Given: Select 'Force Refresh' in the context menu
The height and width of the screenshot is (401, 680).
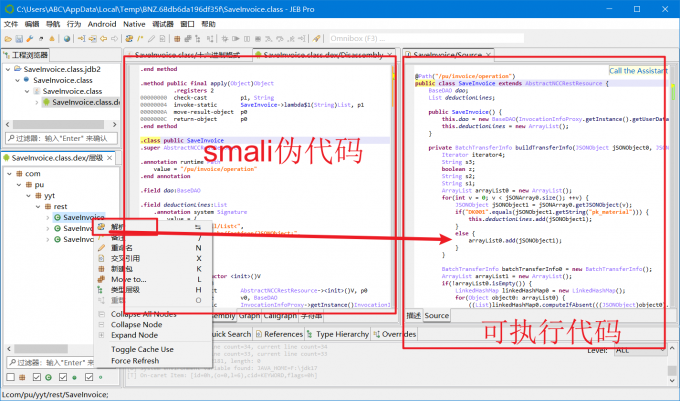Looking at the screenshot, I should tap(135, 360).
